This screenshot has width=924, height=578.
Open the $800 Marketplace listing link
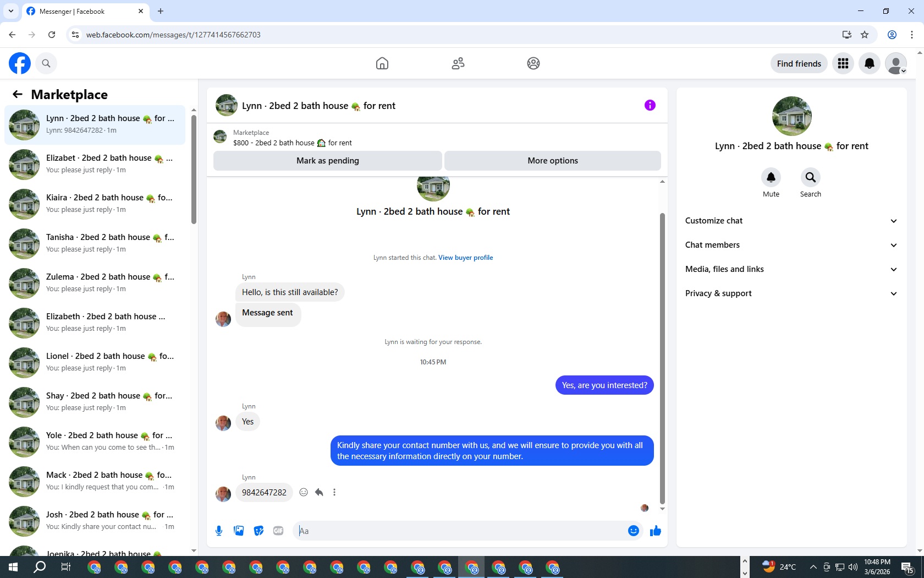pos(293,143)
